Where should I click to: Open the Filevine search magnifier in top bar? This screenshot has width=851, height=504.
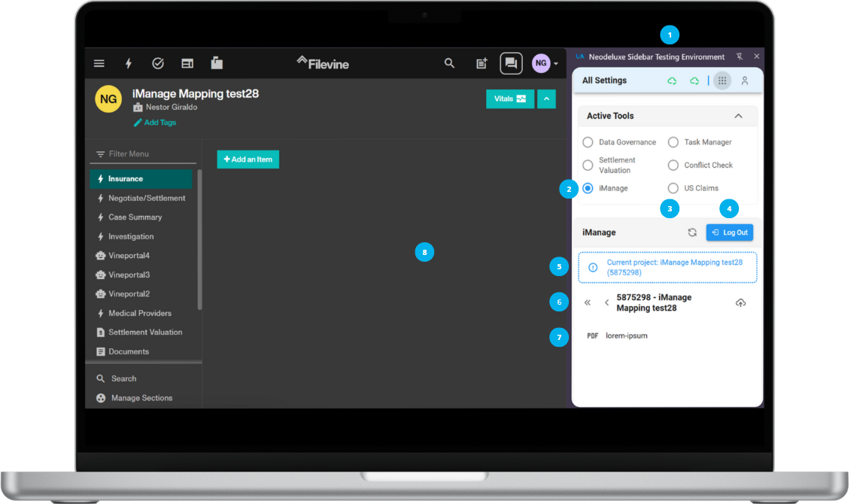pyautogui.click(x=449, y=63)
